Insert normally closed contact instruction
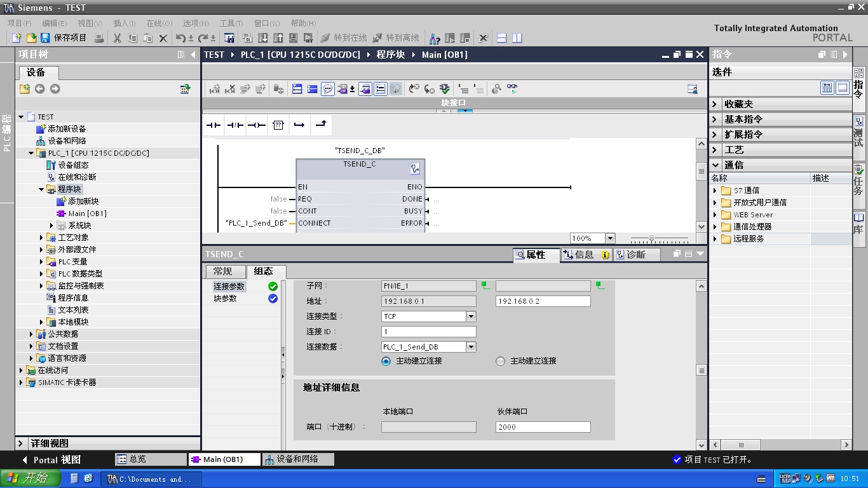868x488 pixels. (235, 125)
